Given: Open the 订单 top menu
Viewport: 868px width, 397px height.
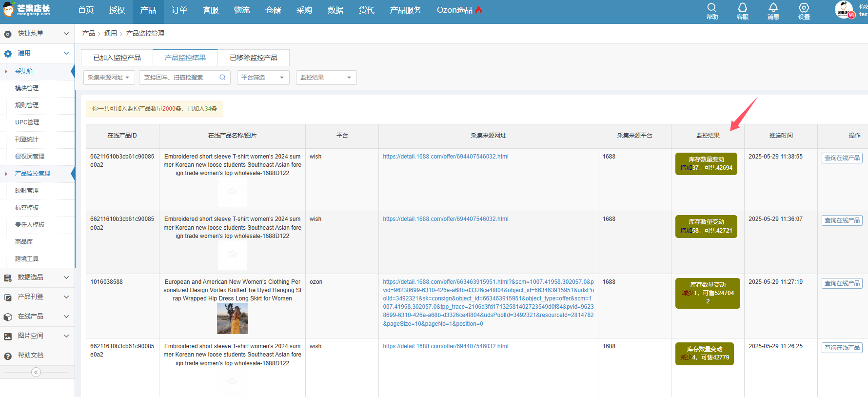Looking at the screenshot, I should (x=179, y=10).
